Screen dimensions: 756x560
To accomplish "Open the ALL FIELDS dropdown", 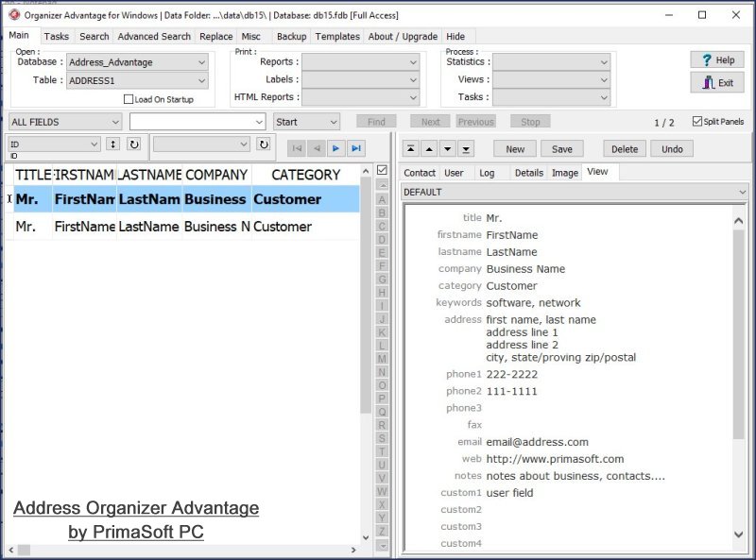I will (115, 122).
